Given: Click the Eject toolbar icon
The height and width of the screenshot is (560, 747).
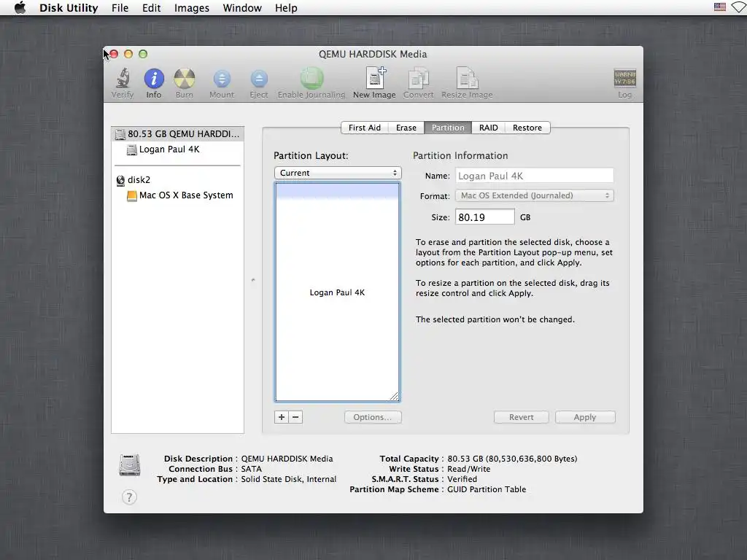Looking at the screenshot, I should [259, 79].
